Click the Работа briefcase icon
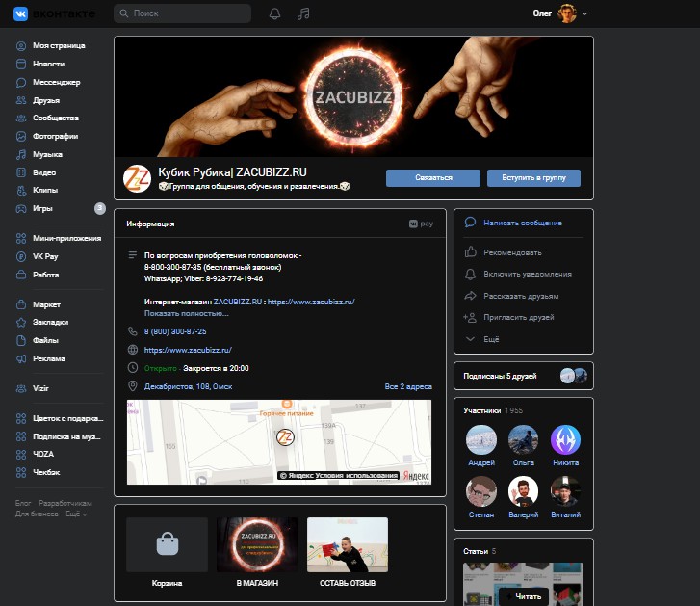 [21, 275]
